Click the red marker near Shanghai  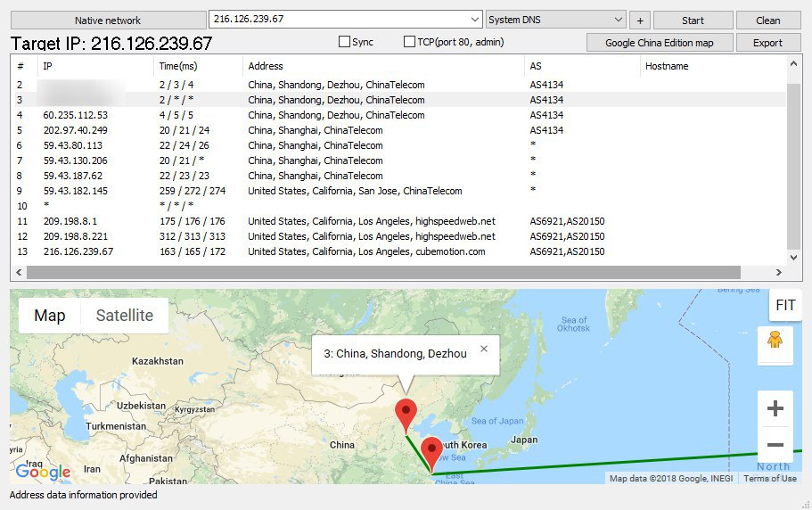(x=432, y=452)
